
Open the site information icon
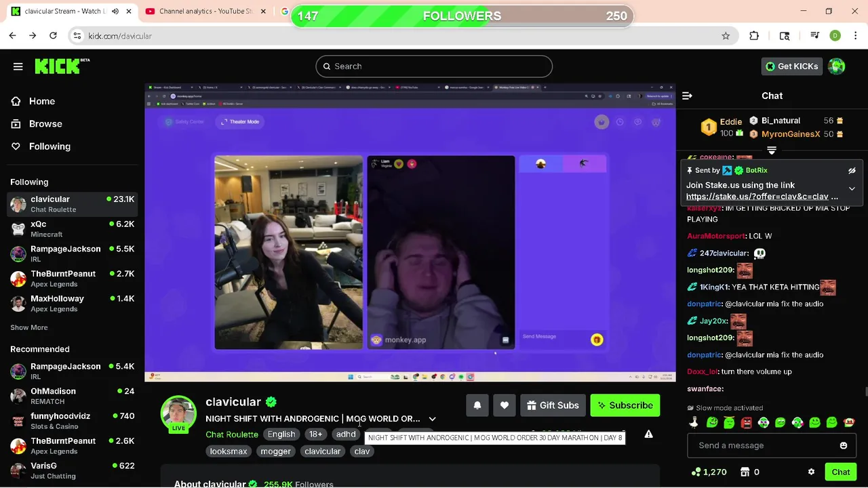coord(77,36)
